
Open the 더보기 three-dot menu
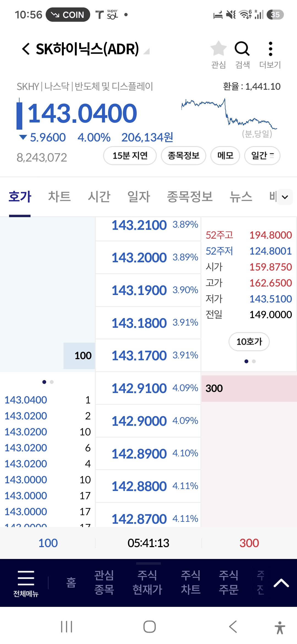click(270, 54)
